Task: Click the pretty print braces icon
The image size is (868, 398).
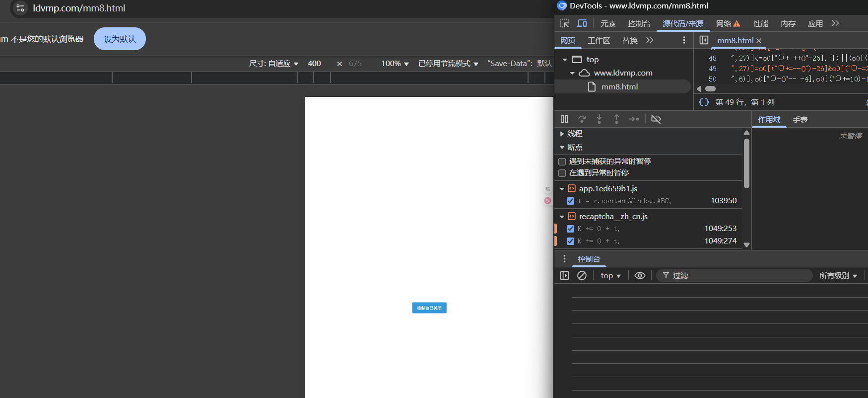Action: click(704, 102)
